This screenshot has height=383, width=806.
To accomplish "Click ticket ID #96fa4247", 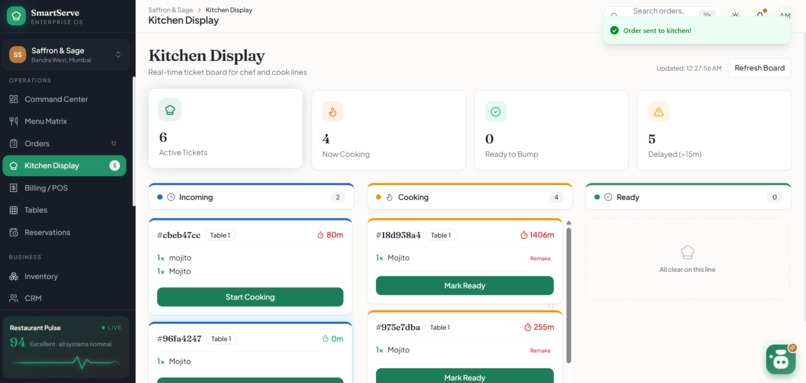I will [x=179, y=339].
